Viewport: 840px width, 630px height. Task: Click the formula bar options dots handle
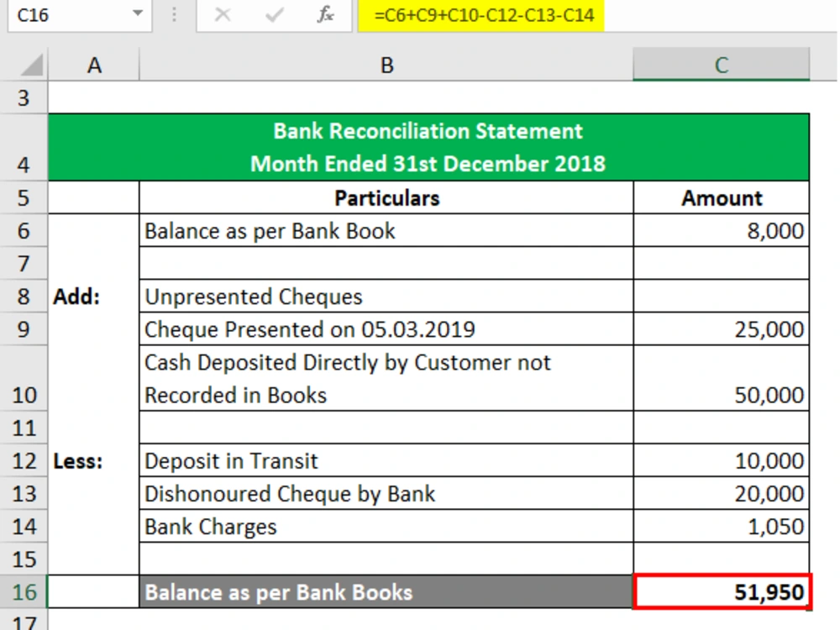[x=174, y=14]
